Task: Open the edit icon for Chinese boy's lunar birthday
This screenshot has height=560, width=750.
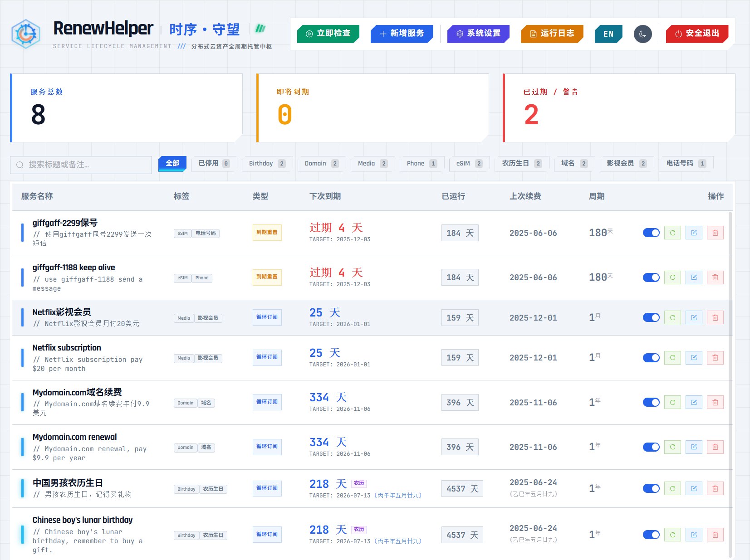Action: tap(694, 534)
